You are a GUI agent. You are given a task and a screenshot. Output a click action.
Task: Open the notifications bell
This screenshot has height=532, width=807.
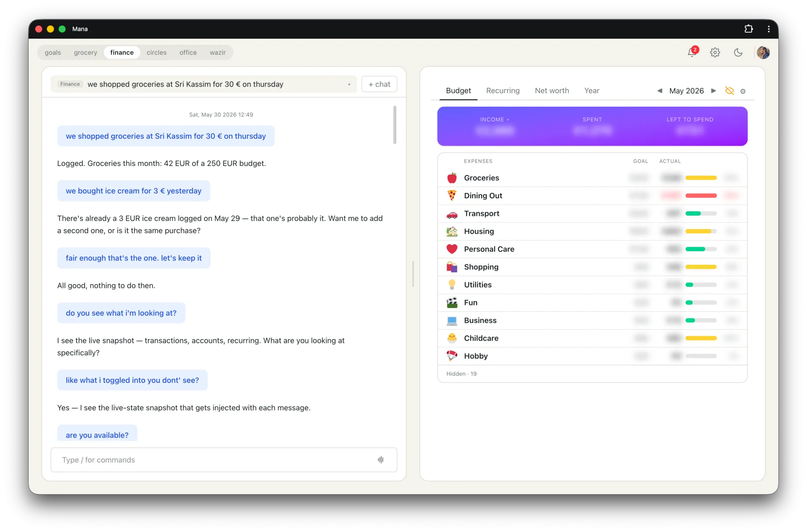click(692, 53)
